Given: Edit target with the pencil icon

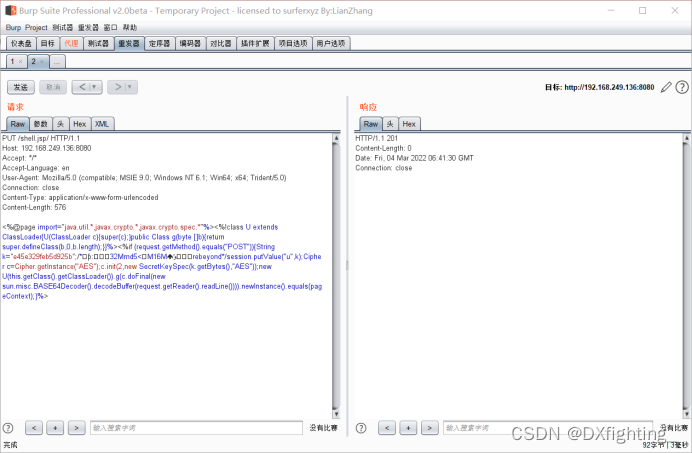Looking at the screenshot, I should pos(666,87).
